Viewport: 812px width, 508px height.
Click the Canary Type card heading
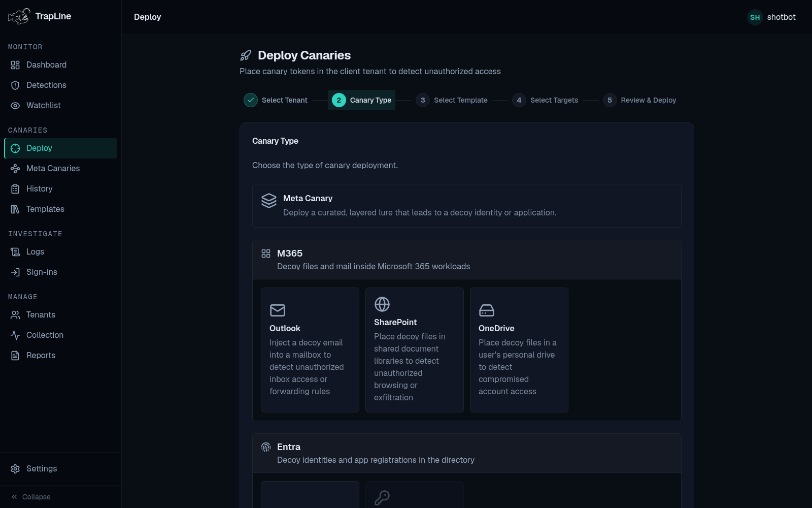[275, 141]
